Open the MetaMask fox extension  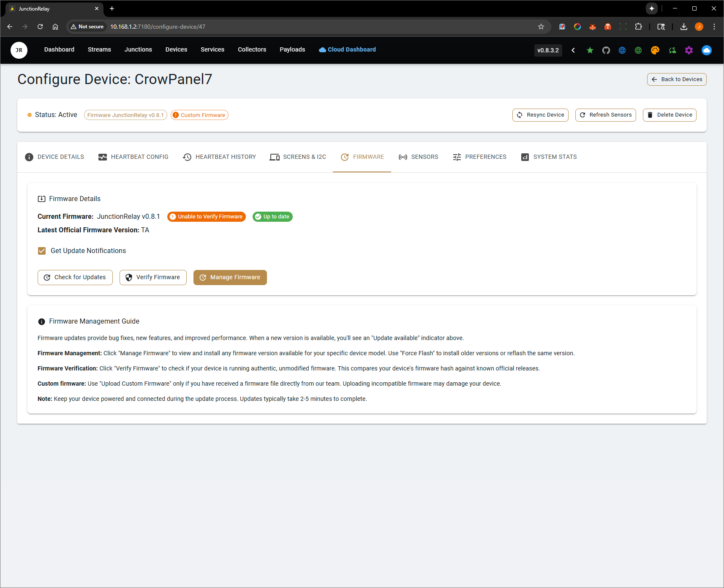point(593,27)
